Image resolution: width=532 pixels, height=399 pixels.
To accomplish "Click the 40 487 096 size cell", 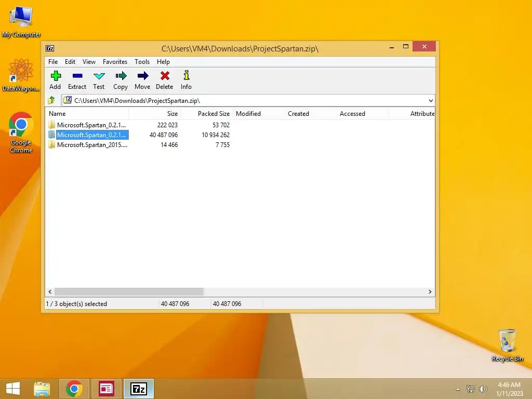I will click(x=164, y=135).
